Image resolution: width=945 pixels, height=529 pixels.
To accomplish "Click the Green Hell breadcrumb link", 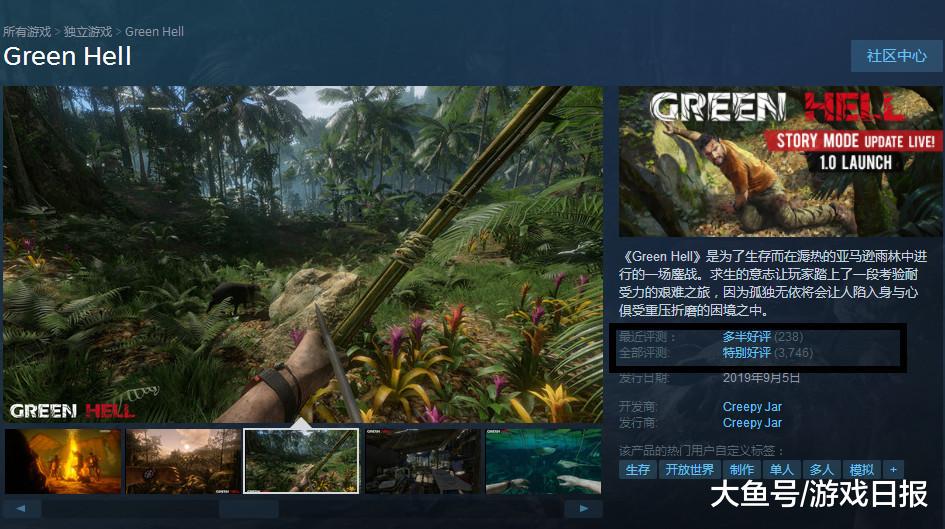I will pos(154,31).
